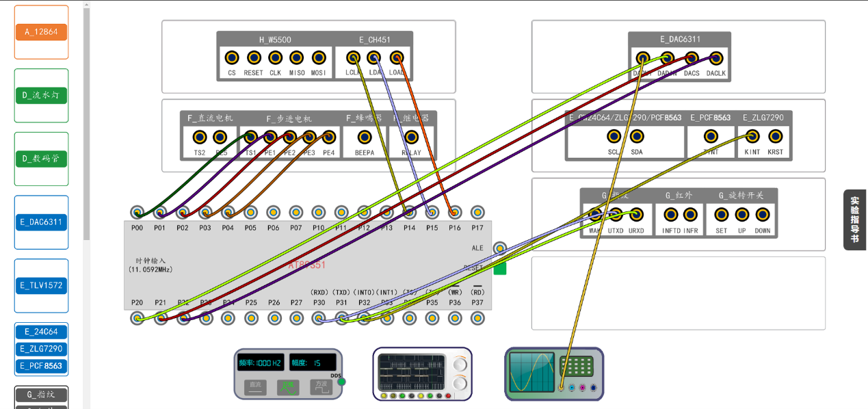The width and height of the screenshot is (868, 409).
Task: Click the green DDS output terminal
Action: tap(342, 382)
